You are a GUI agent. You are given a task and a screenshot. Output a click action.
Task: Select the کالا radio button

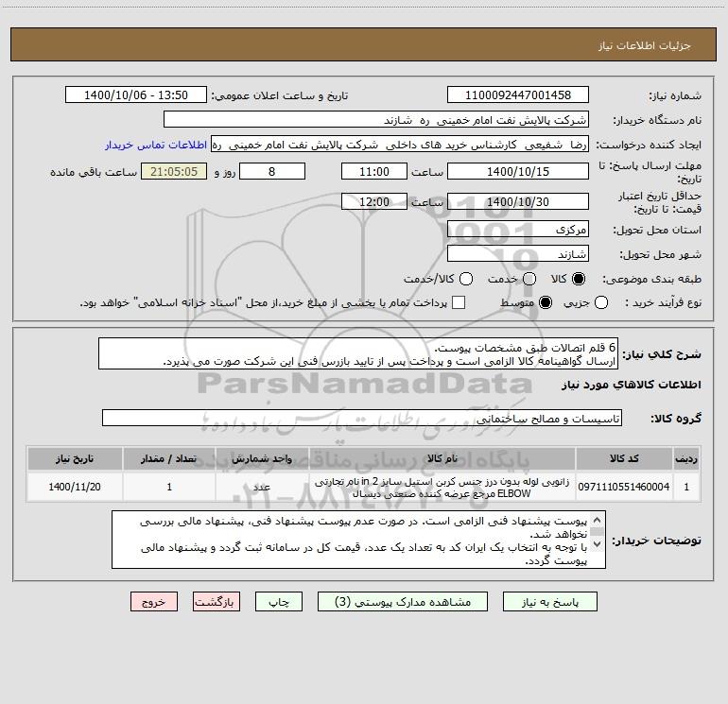pos(579,279)
